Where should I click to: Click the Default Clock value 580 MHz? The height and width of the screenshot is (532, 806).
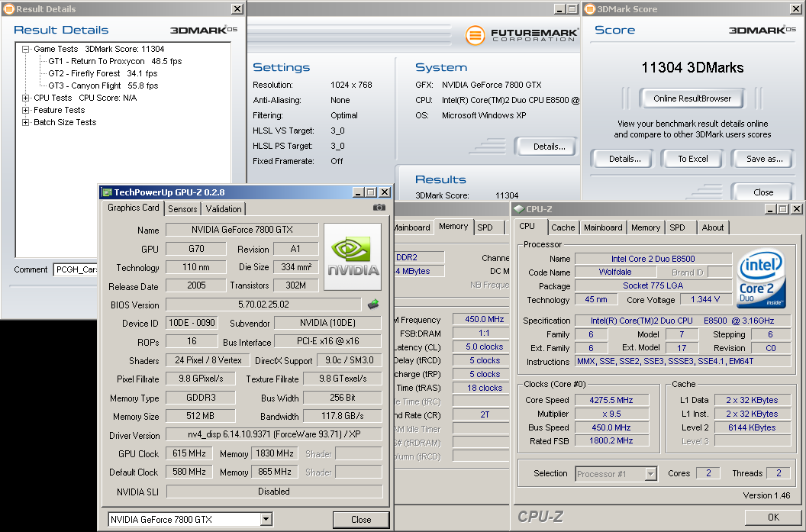189,472
